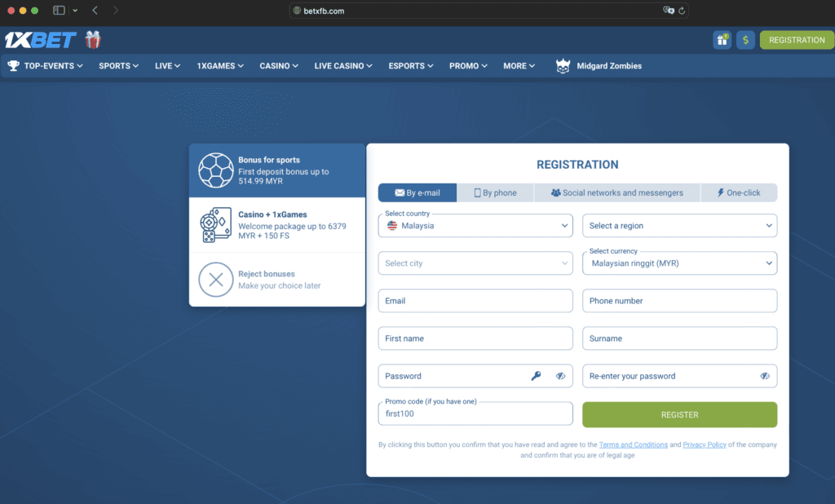Click the key icon in the Password field
Image resolution: width=835 pixels, height=504 pixels.
(x=536, y=376)
